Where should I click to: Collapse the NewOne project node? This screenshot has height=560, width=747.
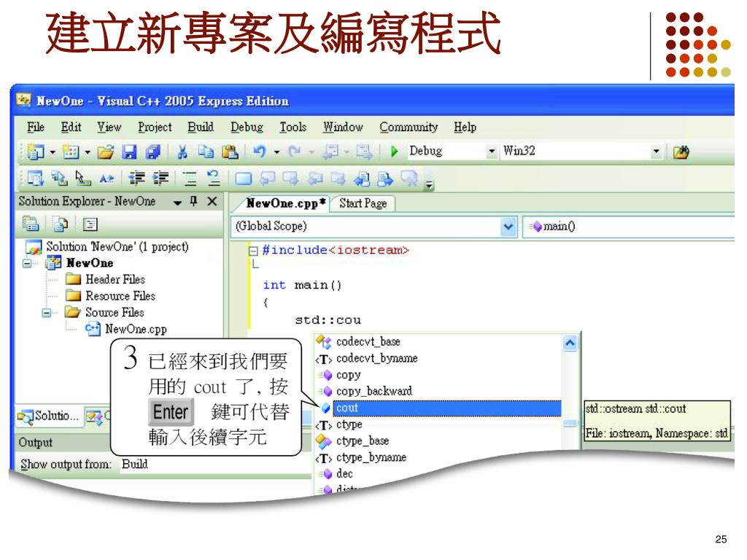point(27,262)
